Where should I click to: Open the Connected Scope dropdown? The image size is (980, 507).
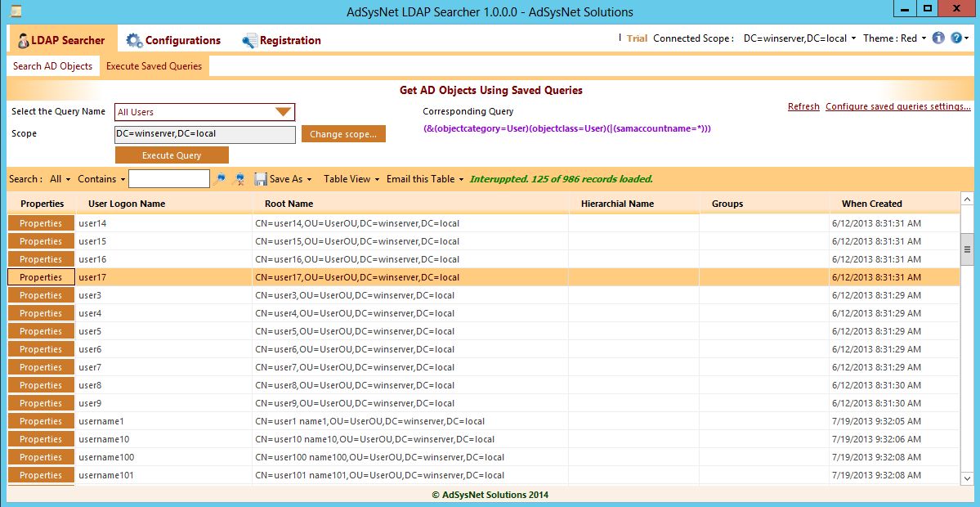(799, 38)
